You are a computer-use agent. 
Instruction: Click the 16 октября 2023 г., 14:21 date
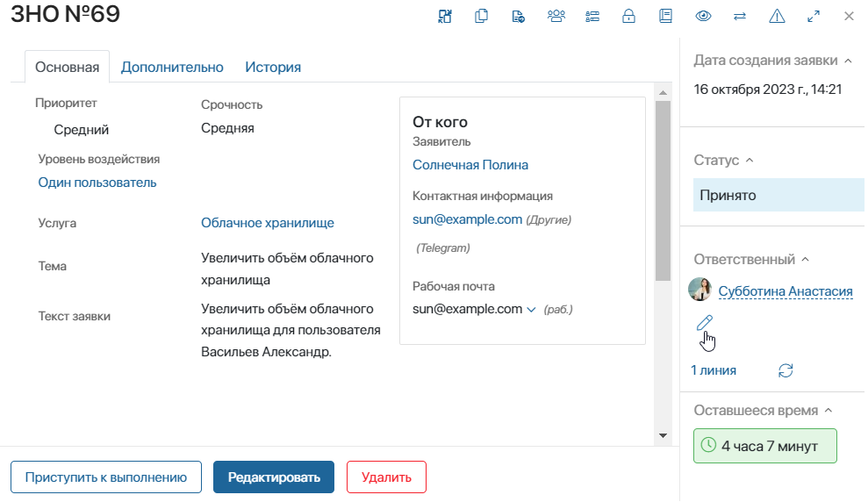767,90
